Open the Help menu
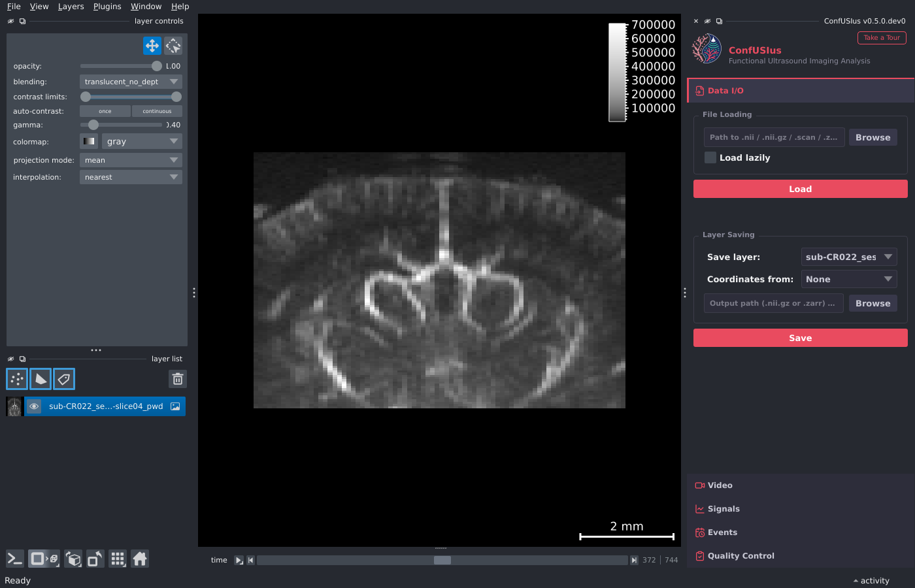 [180, 7]
